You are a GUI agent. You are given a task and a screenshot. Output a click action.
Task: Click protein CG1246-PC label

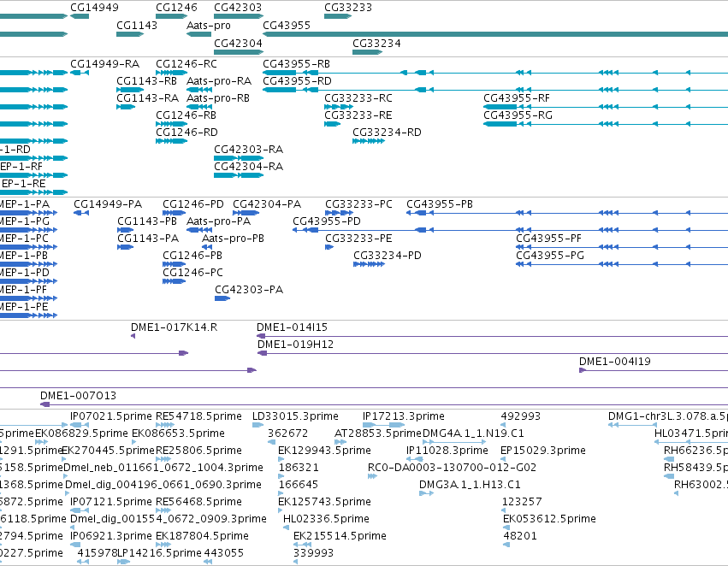pos(192,273)
